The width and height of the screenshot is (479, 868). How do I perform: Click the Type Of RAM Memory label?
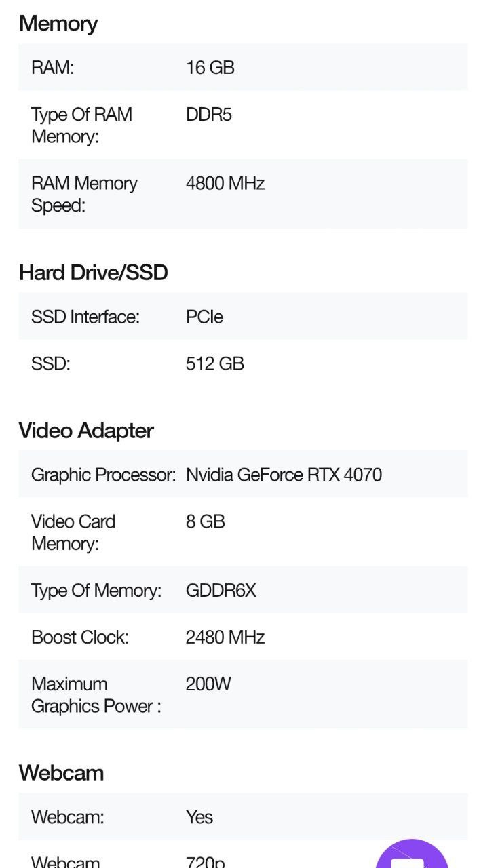coord(81,125)
